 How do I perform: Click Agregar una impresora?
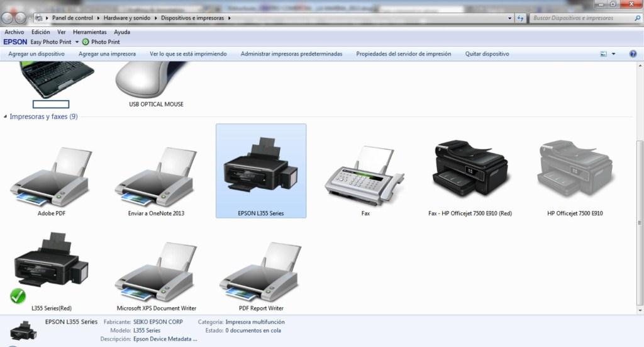107,54
